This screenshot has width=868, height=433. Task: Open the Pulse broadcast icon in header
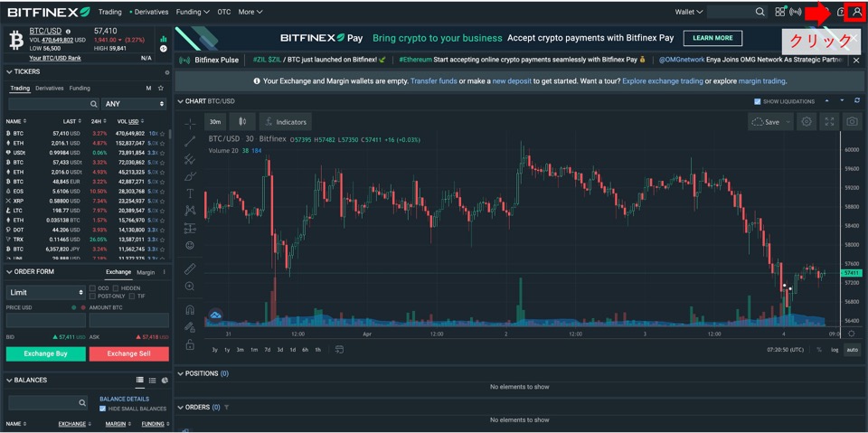(x=796, y=12)
